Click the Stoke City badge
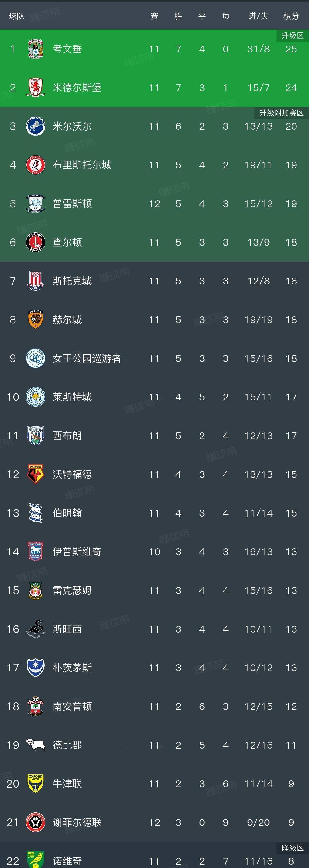 pos(36,281)
